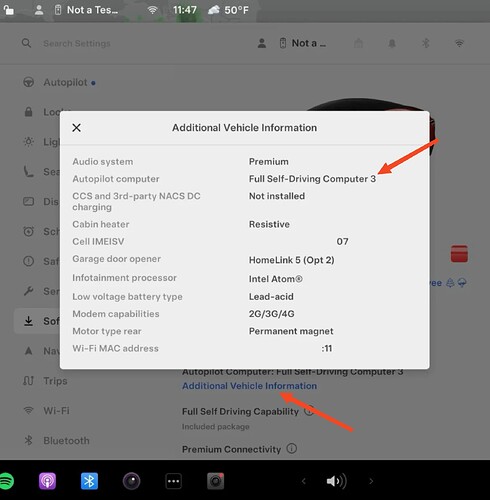Tap the lock icon in status bar
Image resolution: width=490 pixels, height=500 pixels.
(x=8, y=10)
